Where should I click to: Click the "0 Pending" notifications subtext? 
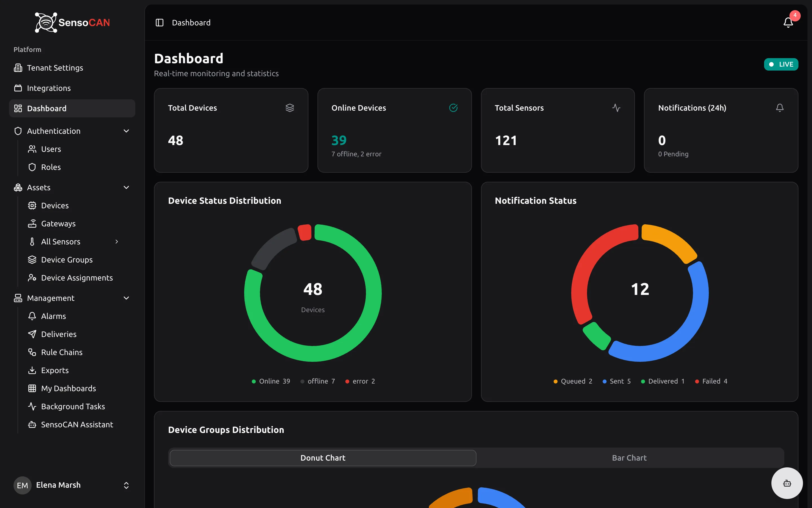673,154
